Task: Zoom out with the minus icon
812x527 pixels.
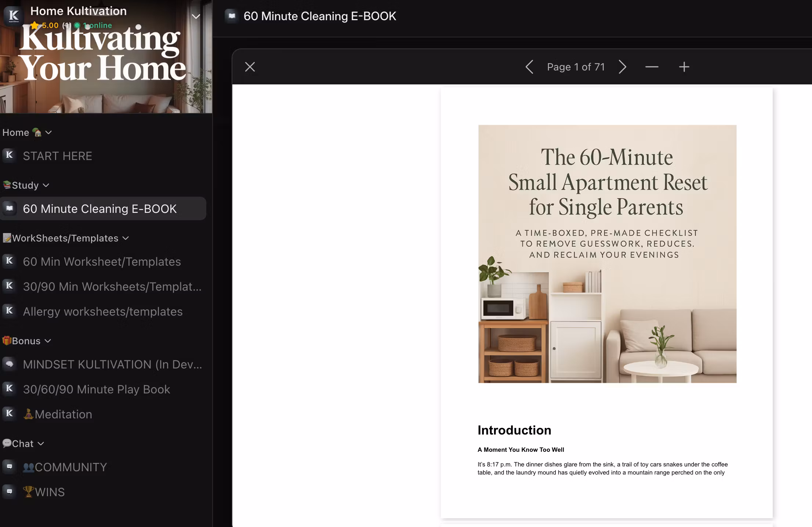Action: pos(652,67)
